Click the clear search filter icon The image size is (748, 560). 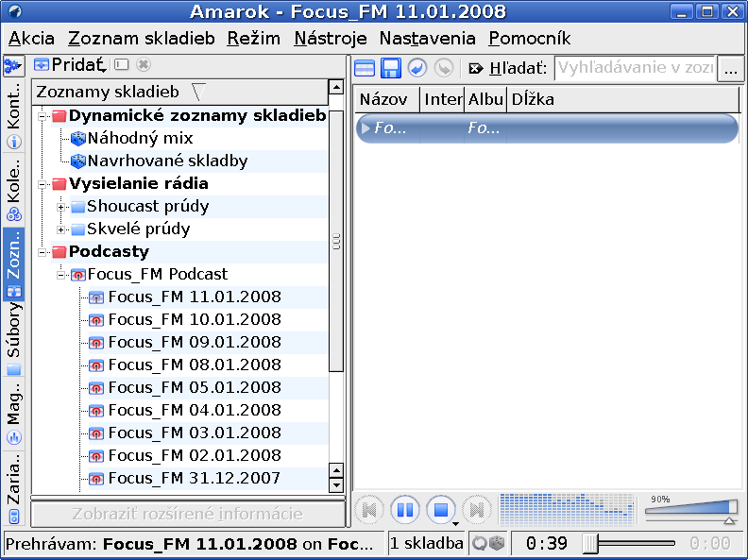point(476,69)
